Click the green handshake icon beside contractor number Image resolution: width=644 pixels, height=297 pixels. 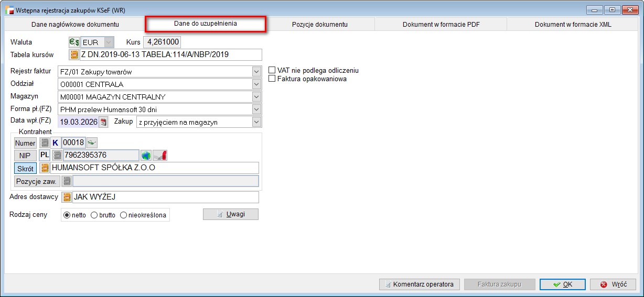point(92,142)
